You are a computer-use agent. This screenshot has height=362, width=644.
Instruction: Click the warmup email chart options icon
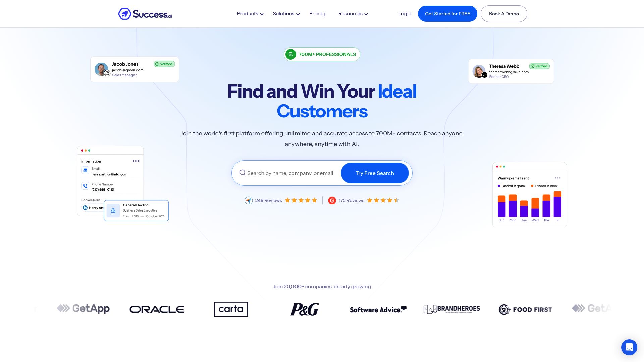tap(557, 178)
